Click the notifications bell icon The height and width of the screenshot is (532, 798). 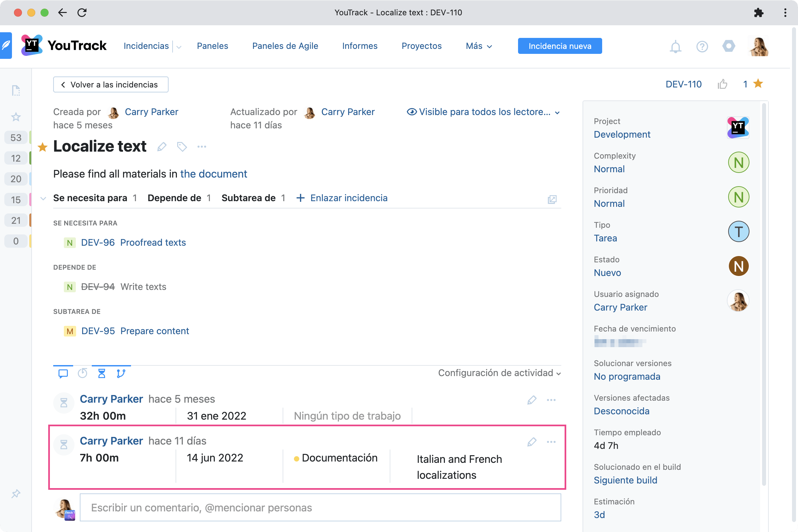click(675, 47)
